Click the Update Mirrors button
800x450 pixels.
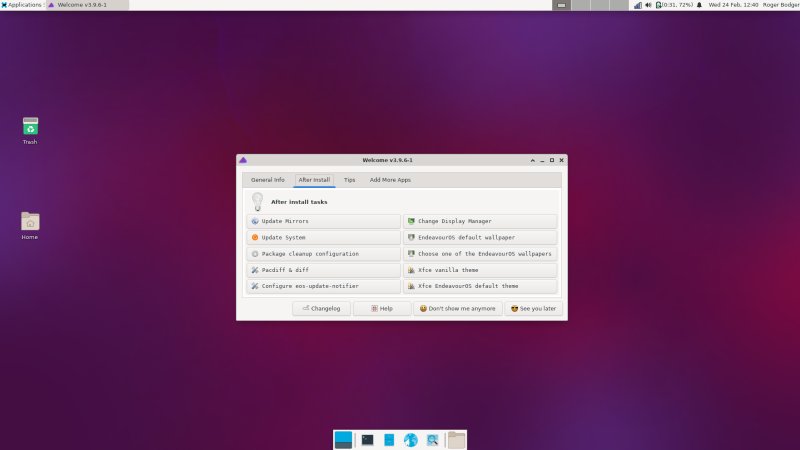(x=323, y=221)
